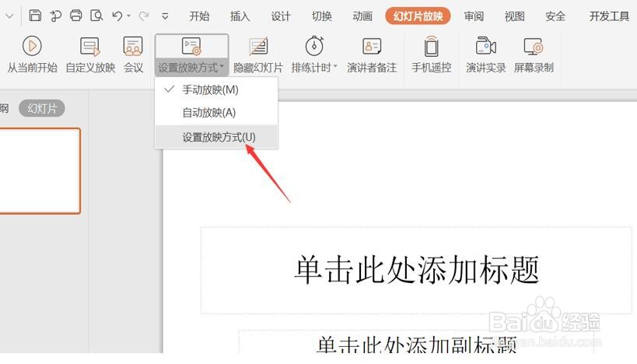This screenshot has height=364, width=637.
Task: Select 设置放映方式(U) menu entry
Action: coord(216,137)
